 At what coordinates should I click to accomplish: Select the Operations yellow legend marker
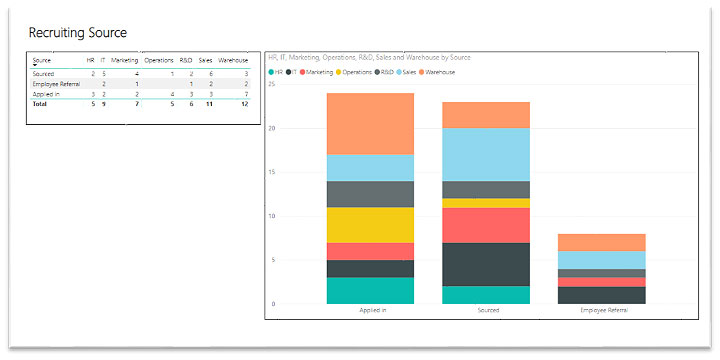click(339, 72)
